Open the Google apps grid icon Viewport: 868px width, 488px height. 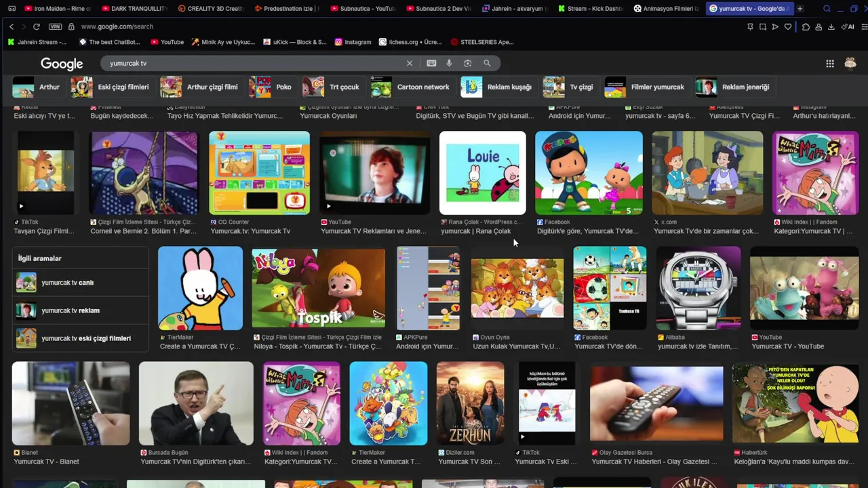tap(830, 63)
